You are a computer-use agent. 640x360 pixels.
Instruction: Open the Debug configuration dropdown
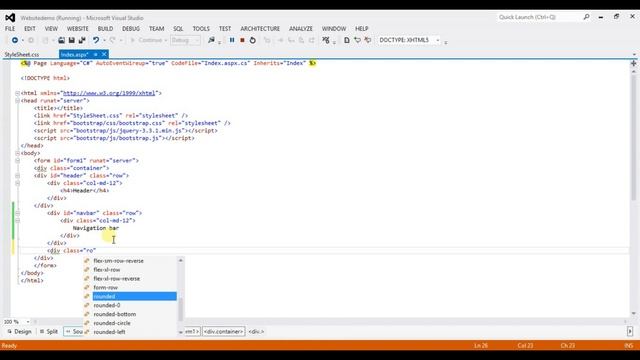pos(185,40)
